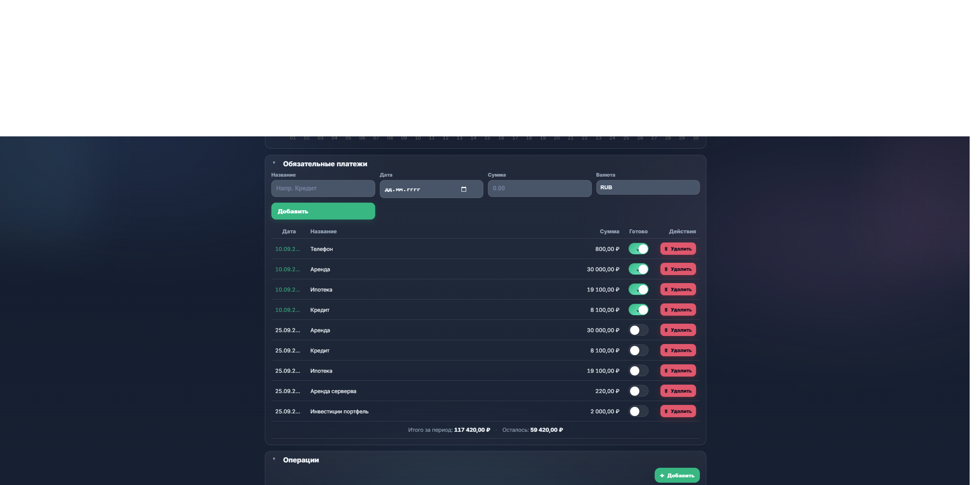Click trash icon on Аренда сервера row
Screen dimensions: 980x485
point(666,391)
